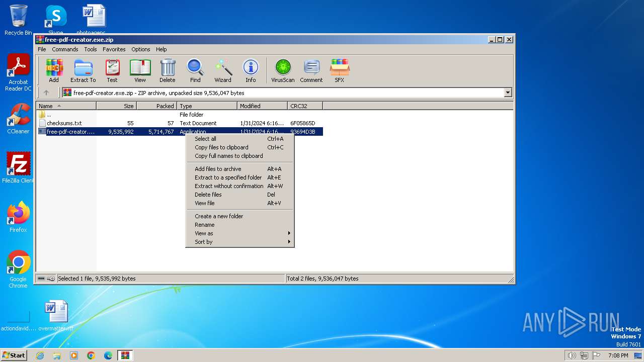Image resolution: width=644 pixels, height=362 pixels.
Task: Select overmatter.rtf desktop file
Action: coord(56,316)
